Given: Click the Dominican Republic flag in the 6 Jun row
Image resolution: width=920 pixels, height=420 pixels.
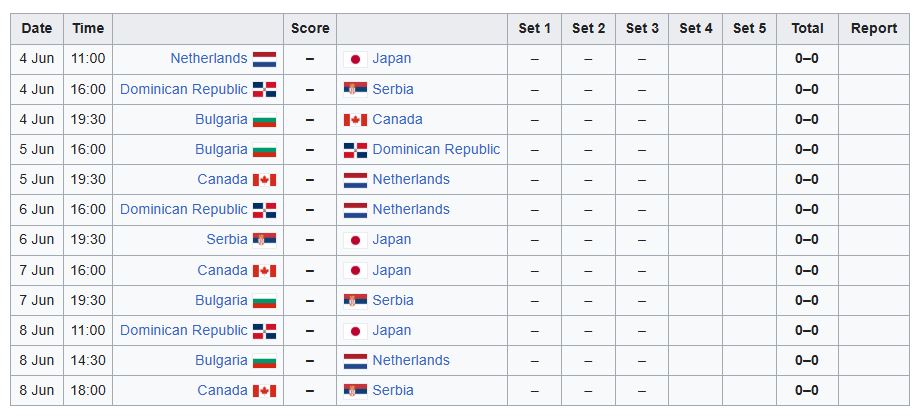Looking at the screenshot, I should (x=265, y=210).
